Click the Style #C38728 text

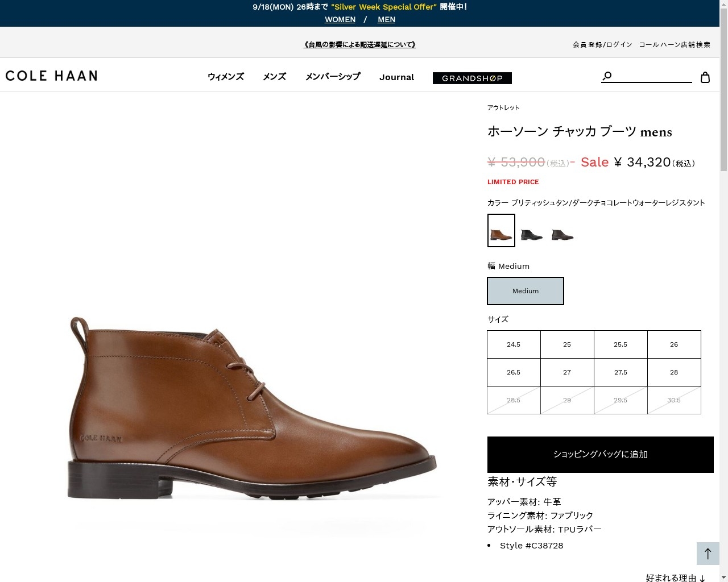pyautogui.click(x=532, y=546)
